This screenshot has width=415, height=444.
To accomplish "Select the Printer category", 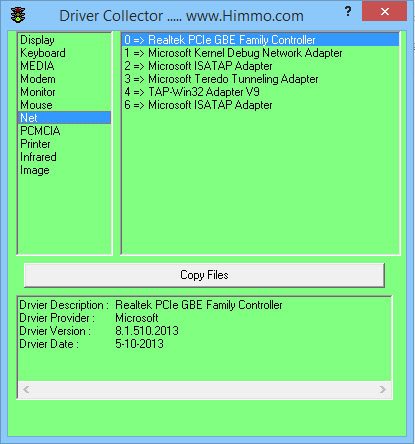I will 64,144.
